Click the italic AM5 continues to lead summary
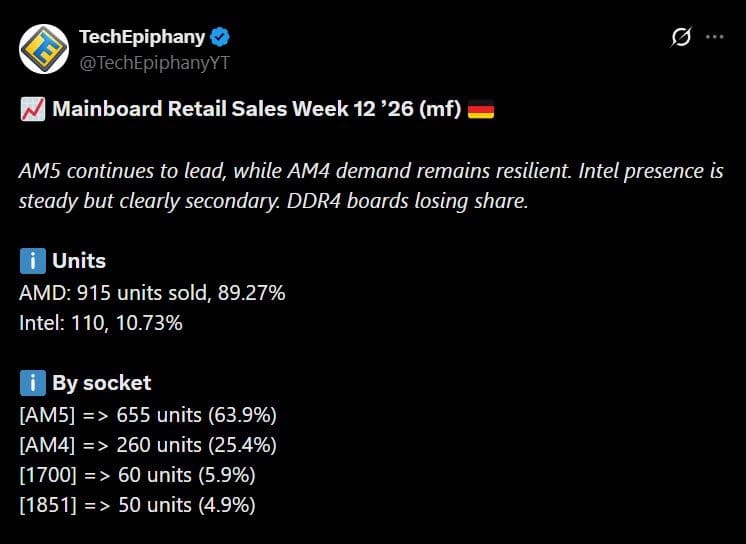 coord(371,185)
